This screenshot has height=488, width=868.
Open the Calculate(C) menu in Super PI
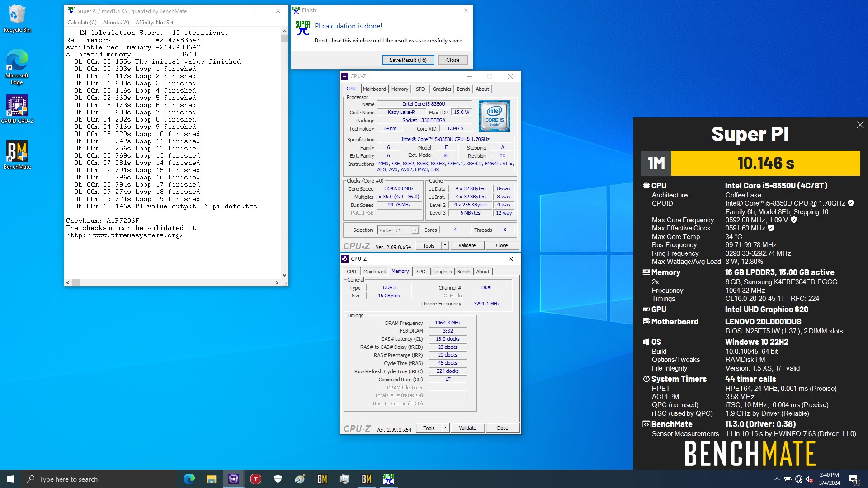coord(82,23)
